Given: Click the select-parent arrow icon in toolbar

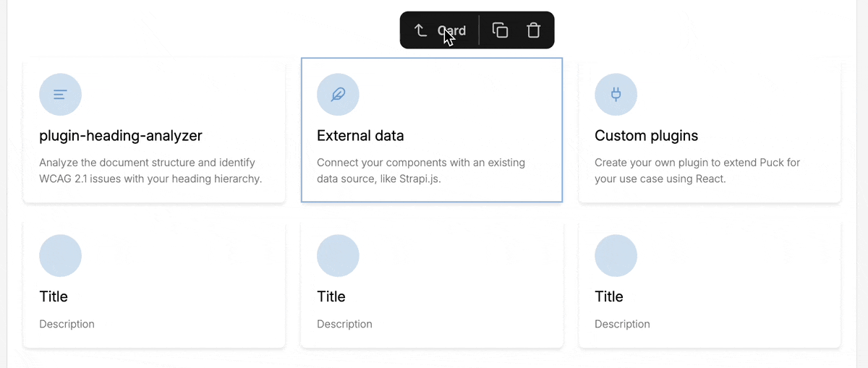Looking at the screenshot, I should point(421,30).
